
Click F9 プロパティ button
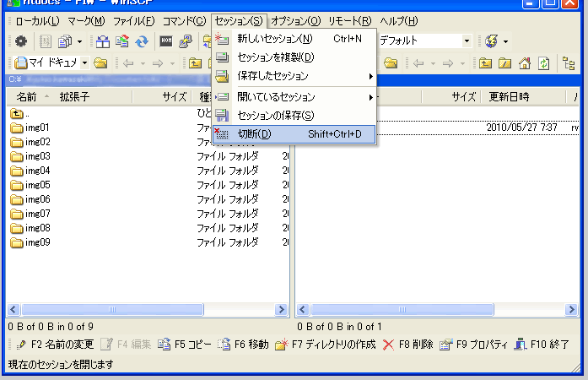click(473, 345)
